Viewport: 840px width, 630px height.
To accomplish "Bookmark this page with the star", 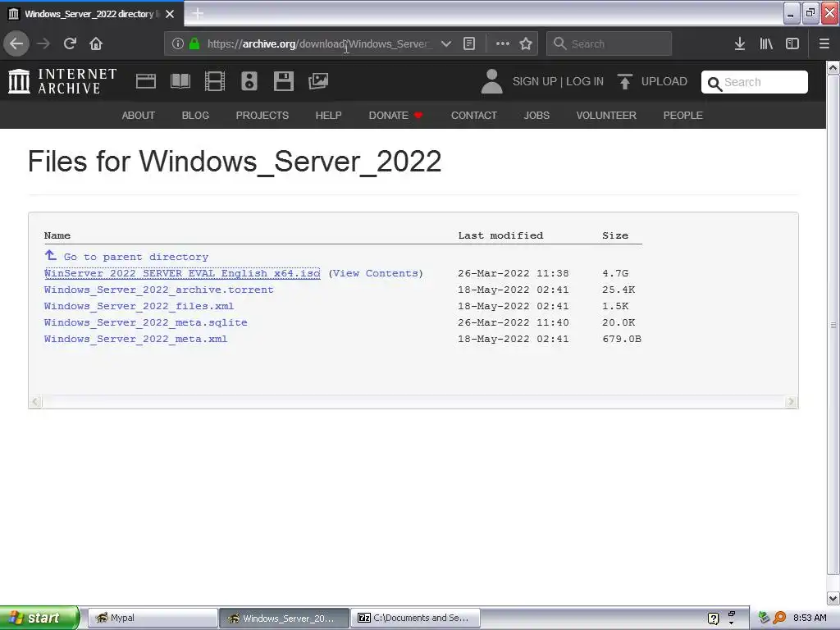I will 526,43.
